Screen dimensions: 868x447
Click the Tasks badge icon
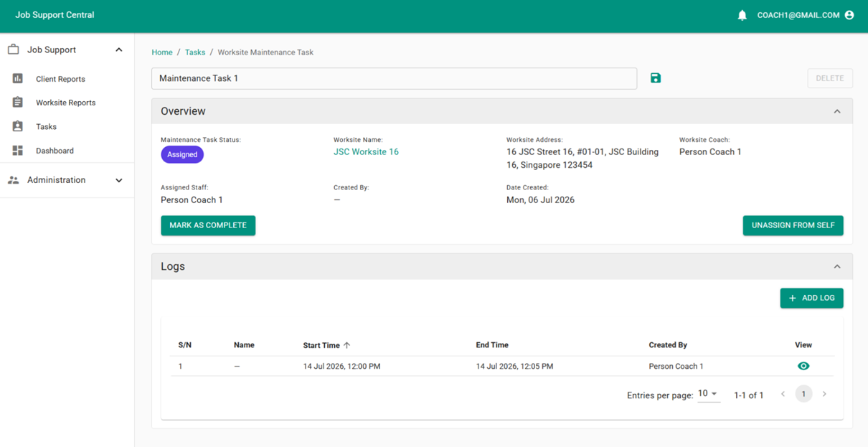[x=18, y=126]
